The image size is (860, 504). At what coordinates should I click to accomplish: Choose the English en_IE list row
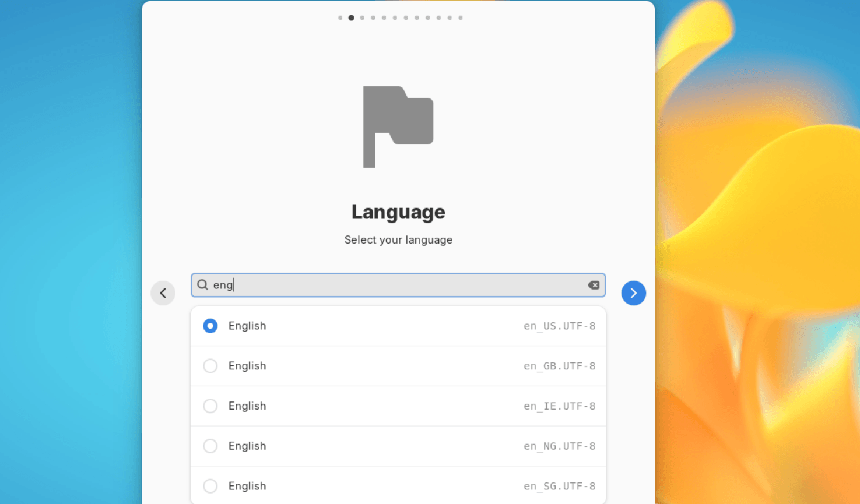398,406
